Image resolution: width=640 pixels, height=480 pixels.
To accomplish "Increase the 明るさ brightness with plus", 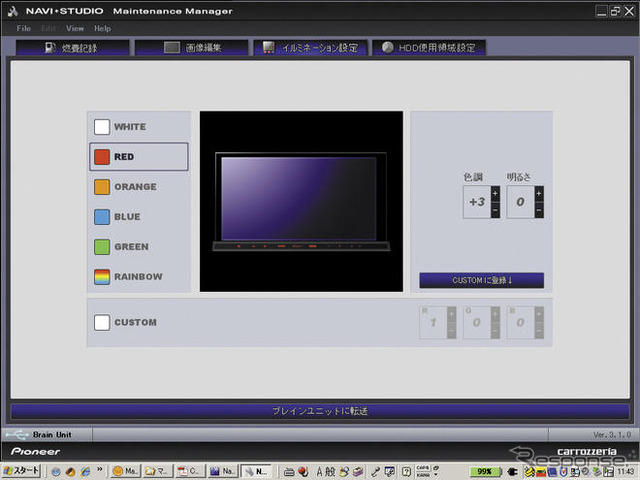I will (539, 193).
